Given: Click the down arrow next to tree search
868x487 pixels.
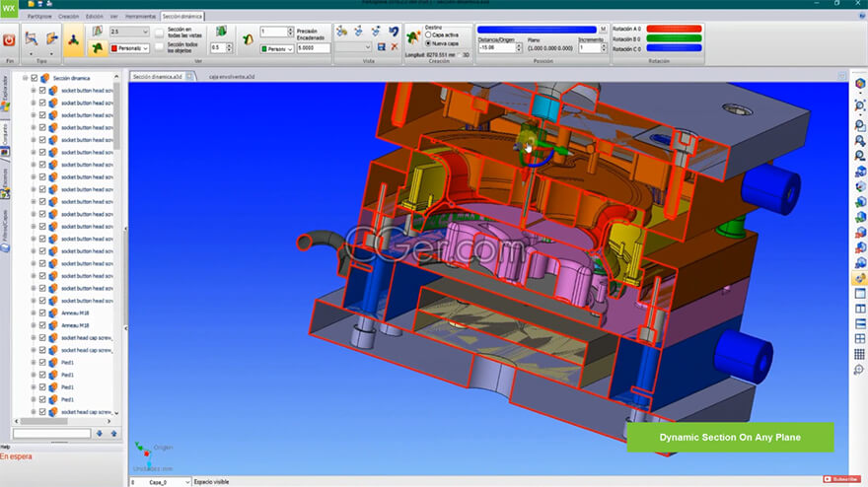Looking at the screenshot, I should click(99, 434).
